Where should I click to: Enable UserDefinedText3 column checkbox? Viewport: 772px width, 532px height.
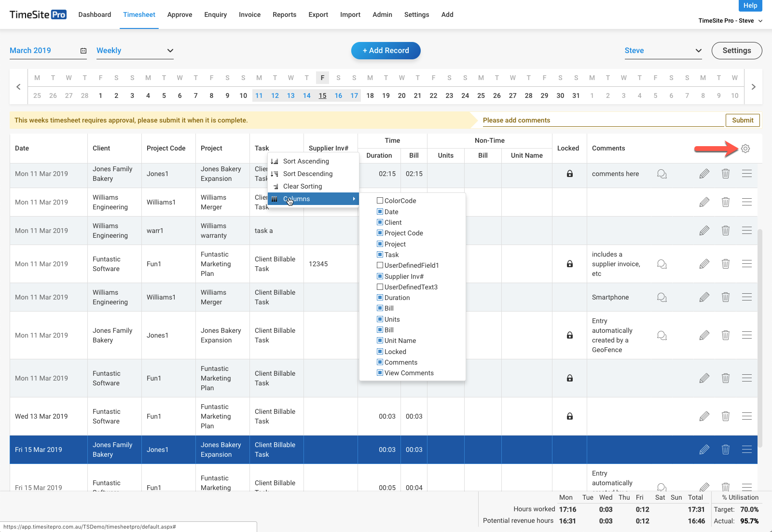click(x=380, y=287)
